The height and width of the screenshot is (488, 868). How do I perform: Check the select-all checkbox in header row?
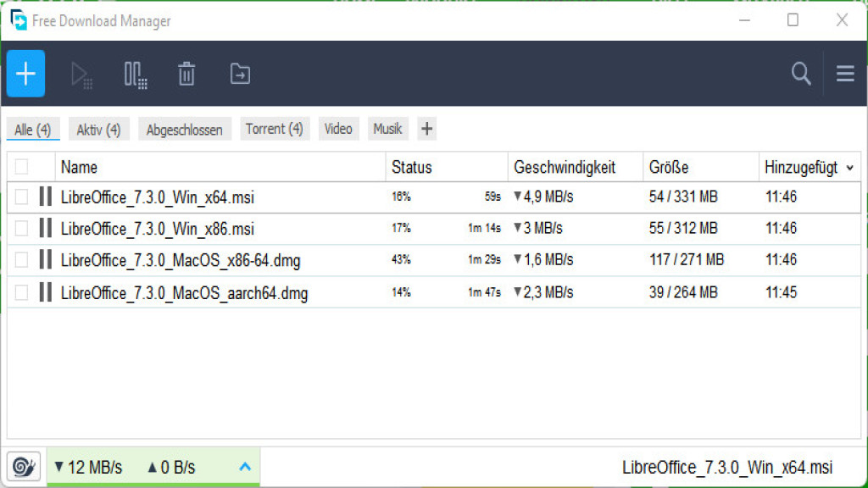pyautogui.click(x=23, y=167)
